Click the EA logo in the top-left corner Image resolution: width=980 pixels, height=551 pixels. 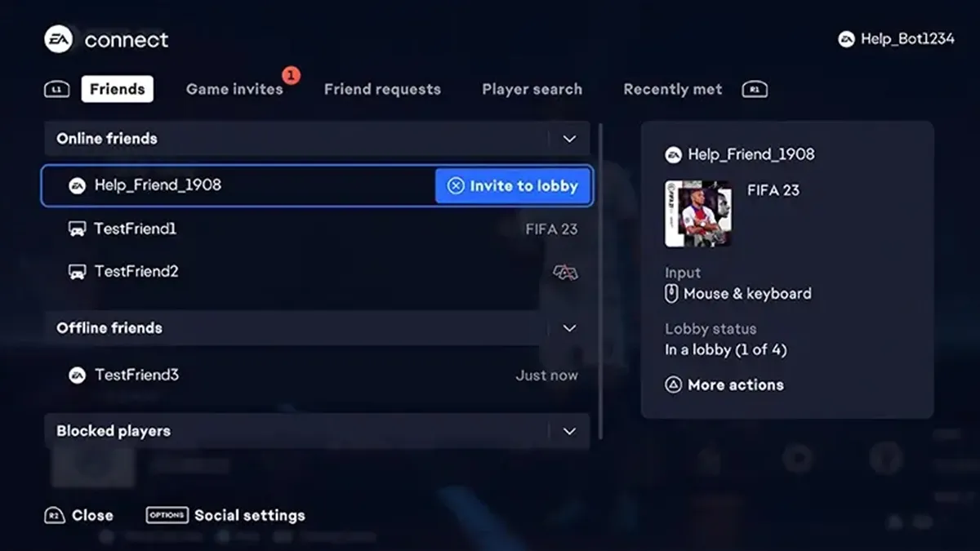58,39
